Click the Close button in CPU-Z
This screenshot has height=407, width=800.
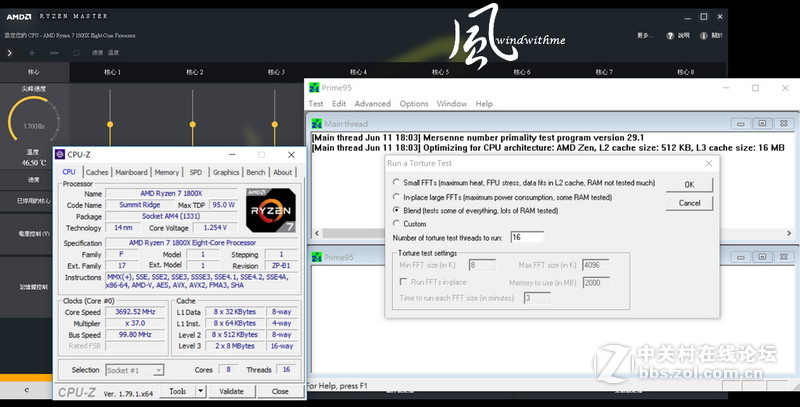(x=280, y=391)
